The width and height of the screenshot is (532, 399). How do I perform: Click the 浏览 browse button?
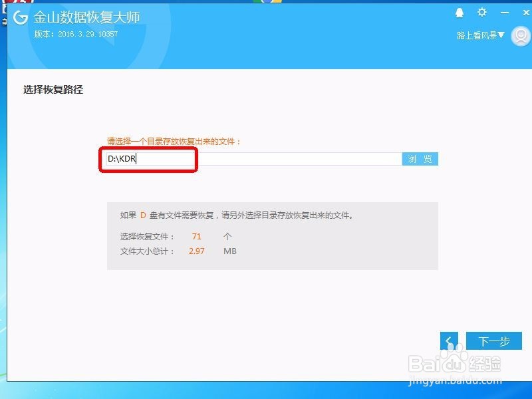click(x=420, y=159)
